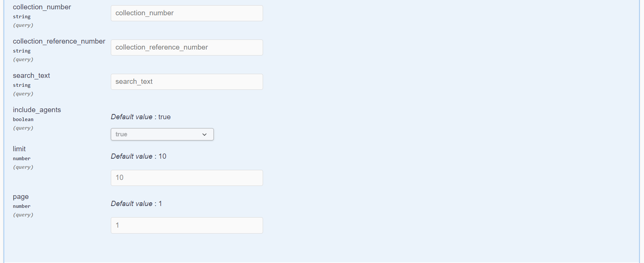
Task: Click the collection_reference_number parameter name label
Action: 59,41
